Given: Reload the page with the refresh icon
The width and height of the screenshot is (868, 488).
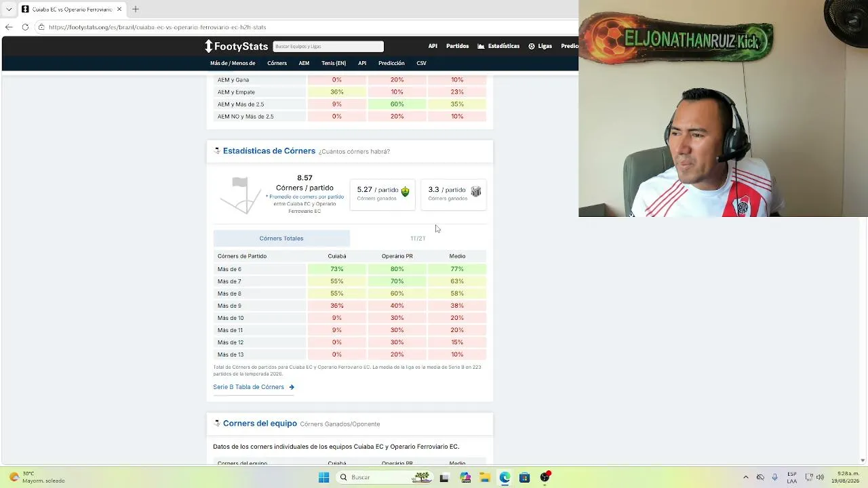Looking at the screenshot, I should click(25, 27).
